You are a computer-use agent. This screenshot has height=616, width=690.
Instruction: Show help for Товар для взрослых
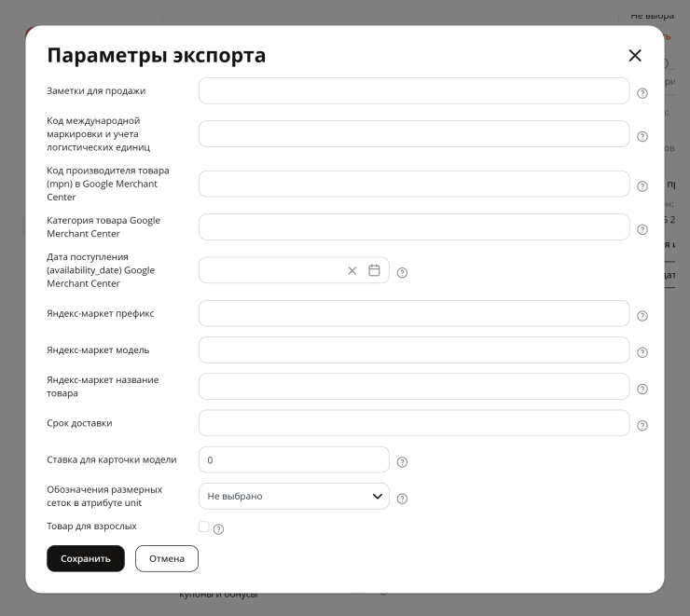tap(218, 529)
